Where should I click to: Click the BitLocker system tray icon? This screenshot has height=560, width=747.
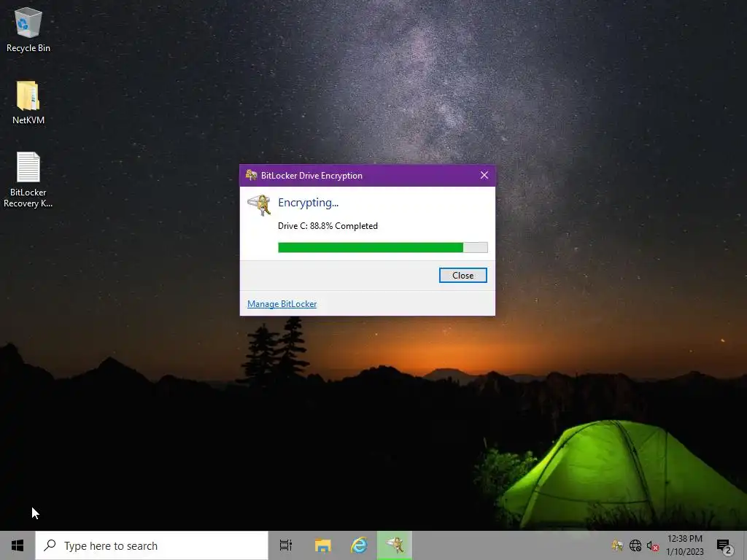coord(617,545)
